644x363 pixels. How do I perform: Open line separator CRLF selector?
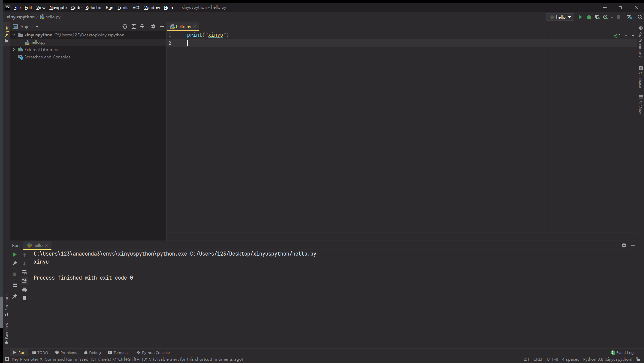point(538,359)
